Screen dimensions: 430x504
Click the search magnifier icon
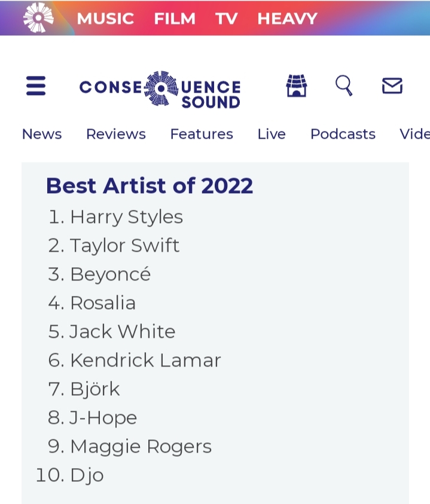tap(344, 85)
